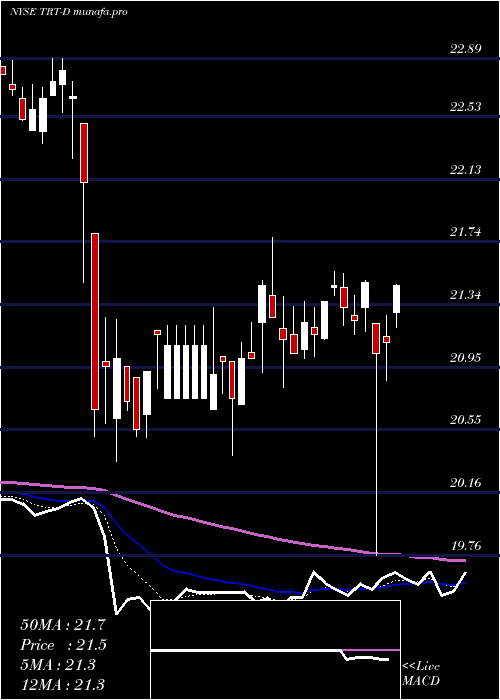Click the 5MA : 21.3 readout

click(58, 664)
